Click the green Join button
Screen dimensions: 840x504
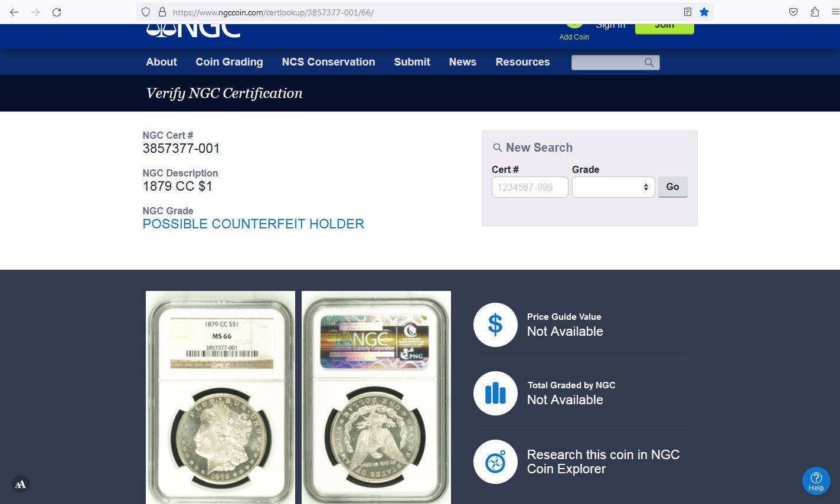[664, 27]
